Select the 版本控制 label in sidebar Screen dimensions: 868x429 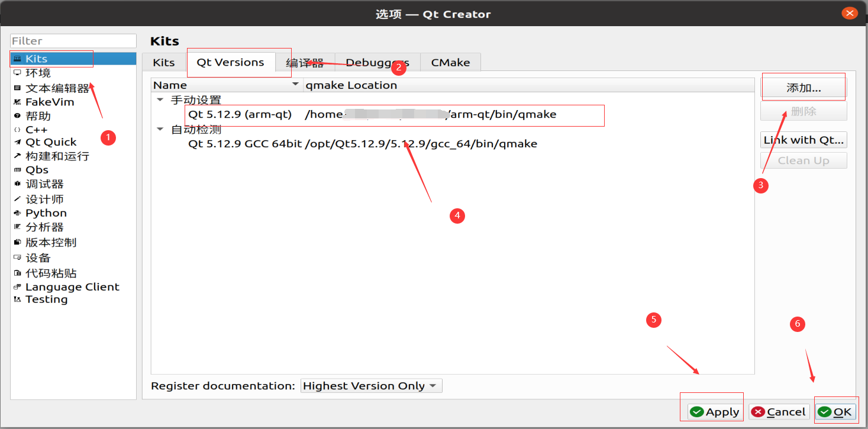(x=51, y=243)
